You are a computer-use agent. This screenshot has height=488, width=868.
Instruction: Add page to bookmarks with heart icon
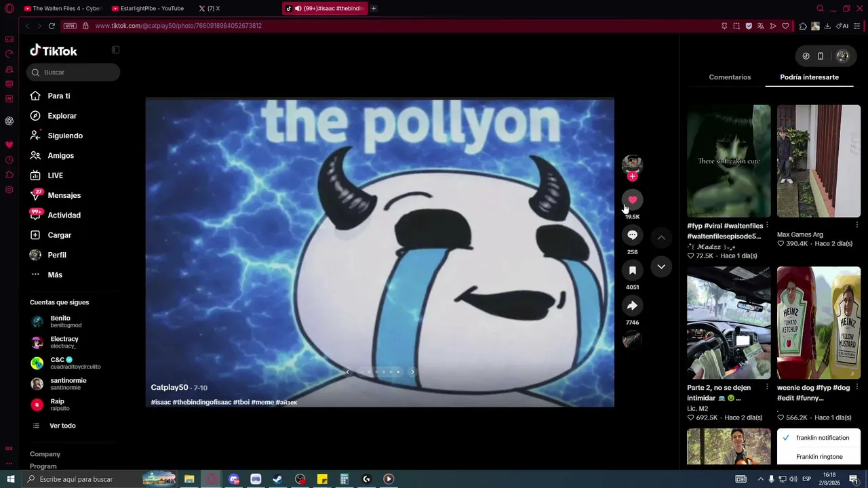click(785, 26)
